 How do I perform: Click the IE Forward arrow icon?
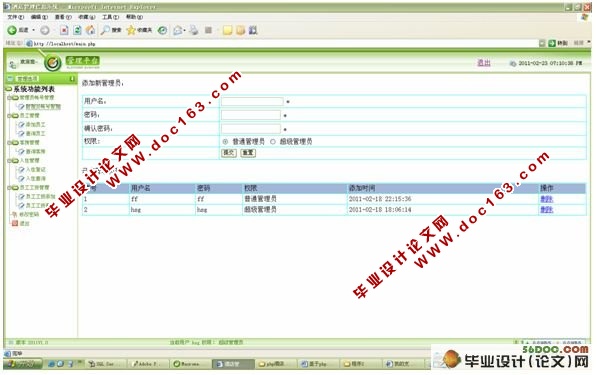click(45, 30)
